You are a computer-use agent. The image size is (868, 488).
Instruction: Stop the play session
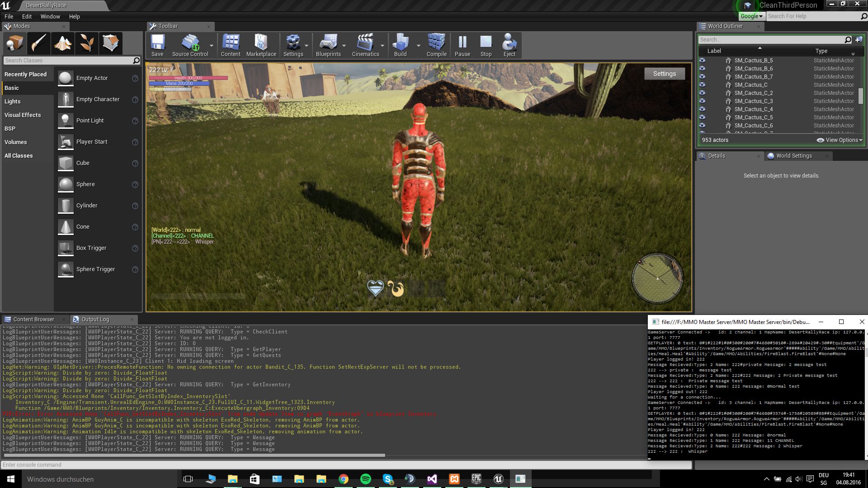pos(486,45)
